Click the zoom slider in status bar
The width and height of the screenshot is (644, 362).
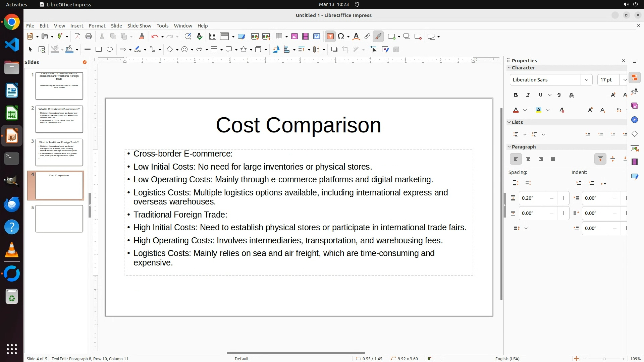click(604, 359)
